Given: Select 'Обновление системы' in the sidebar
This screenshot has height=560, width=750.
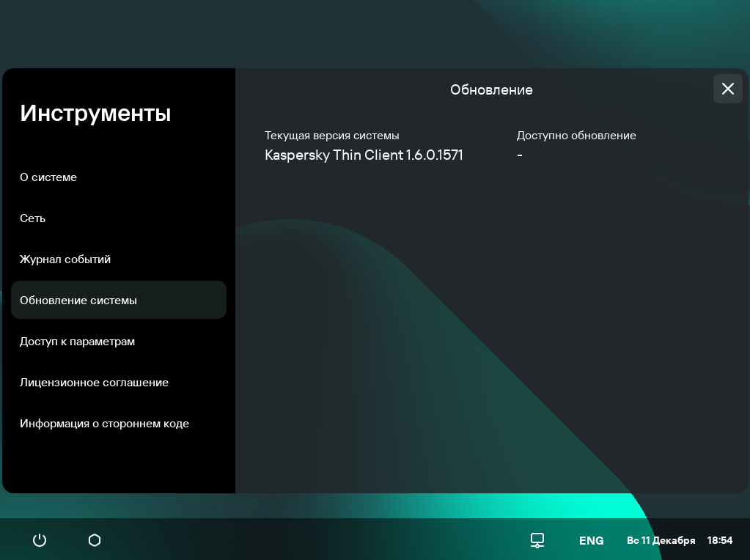Looking at the screenshot, I should click(x=119, y=300).
